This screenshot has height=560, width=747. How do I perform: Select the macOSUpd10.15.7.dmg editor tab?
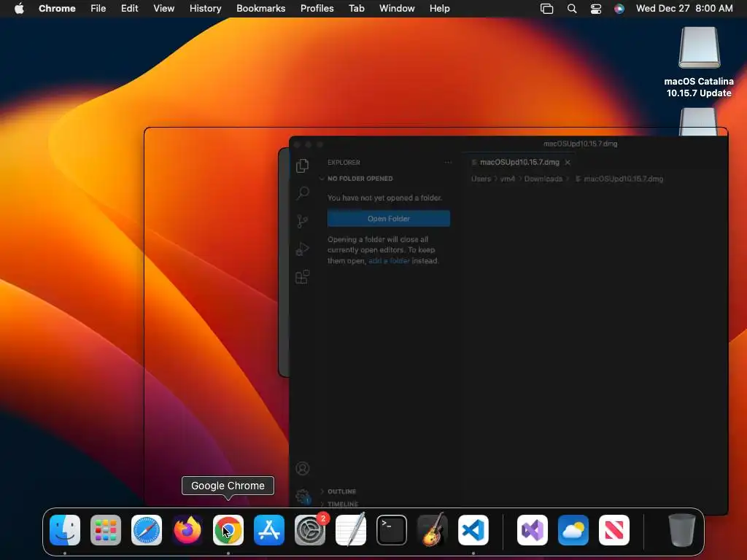[519, 163]
